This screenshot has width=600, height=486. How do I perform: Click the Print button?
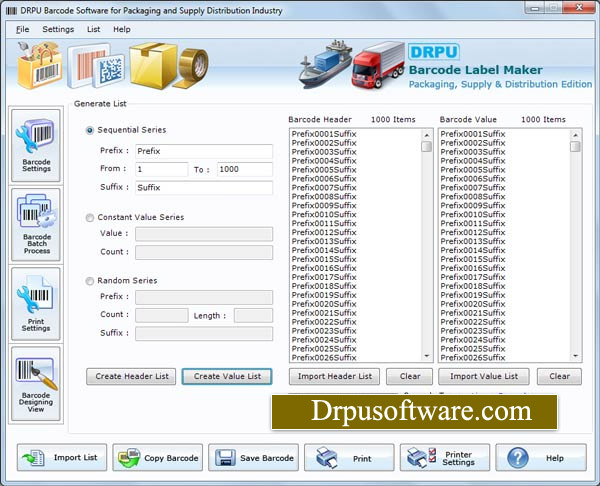349,457
